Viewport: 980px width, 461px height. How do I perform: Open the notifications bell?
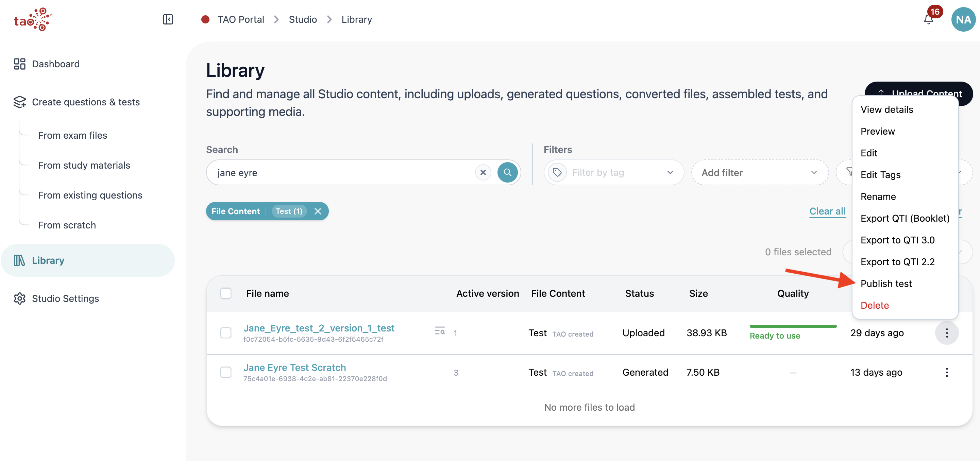coord(928,19)
